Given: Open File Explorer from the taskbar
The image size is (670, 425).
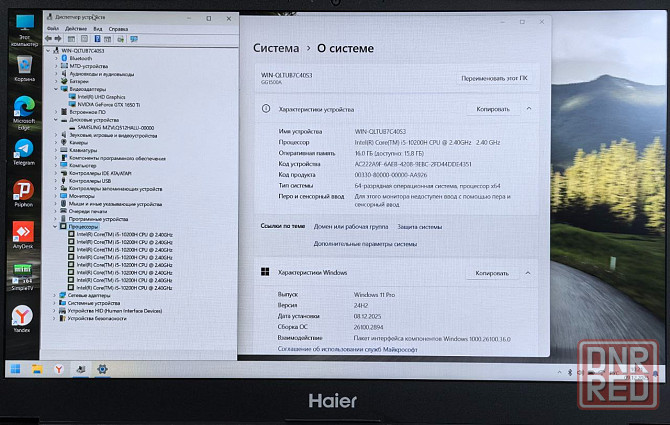Looking at the screenshot, I should 37,369.
